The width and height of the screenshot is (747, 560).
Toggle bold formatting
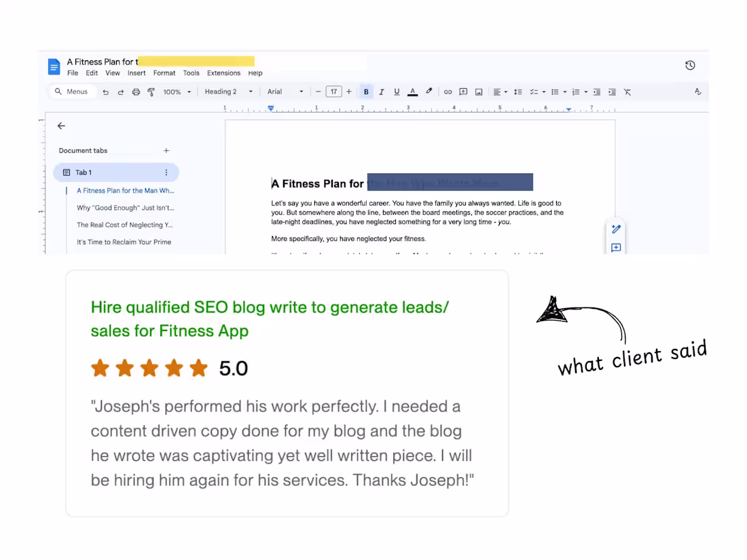(365, 91)
